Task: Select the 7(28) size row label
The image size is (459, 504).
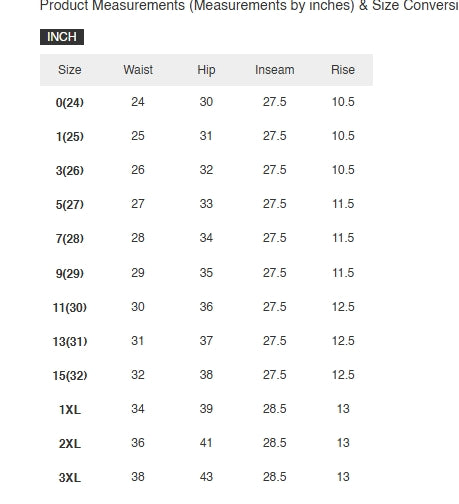Action: (x=70, y=238)
